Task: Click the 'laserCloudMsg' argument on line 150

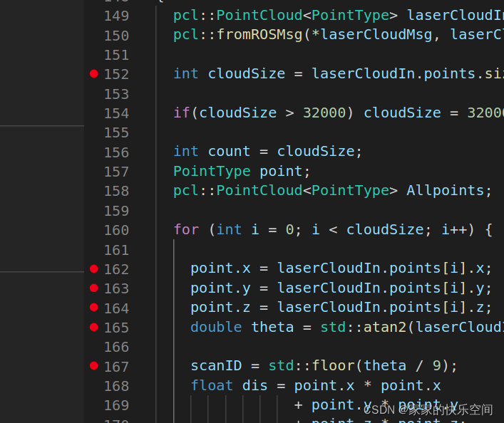Action: 376,35
